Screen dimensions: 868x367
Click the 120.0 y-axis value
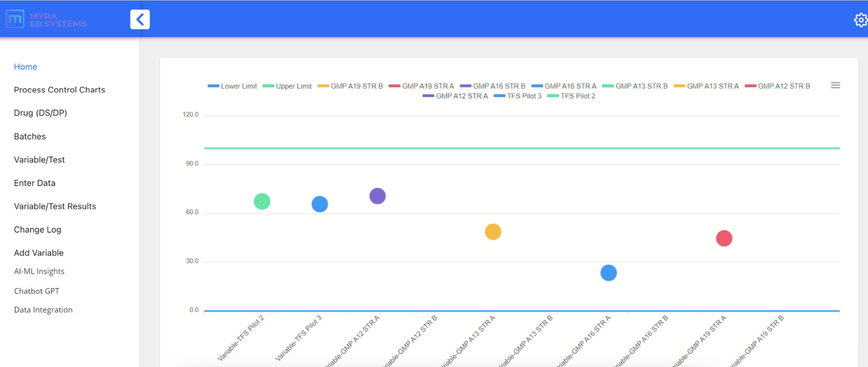(190, 115)
